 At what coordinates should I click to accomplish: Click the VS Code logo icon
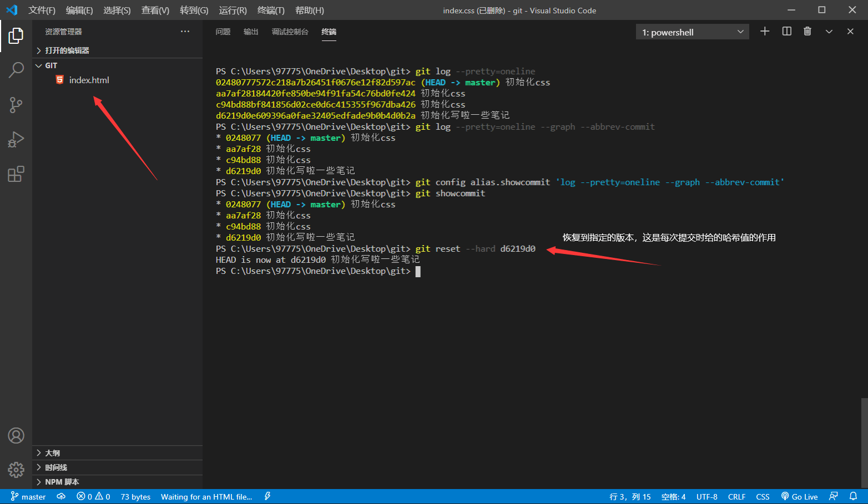(12, 10)
